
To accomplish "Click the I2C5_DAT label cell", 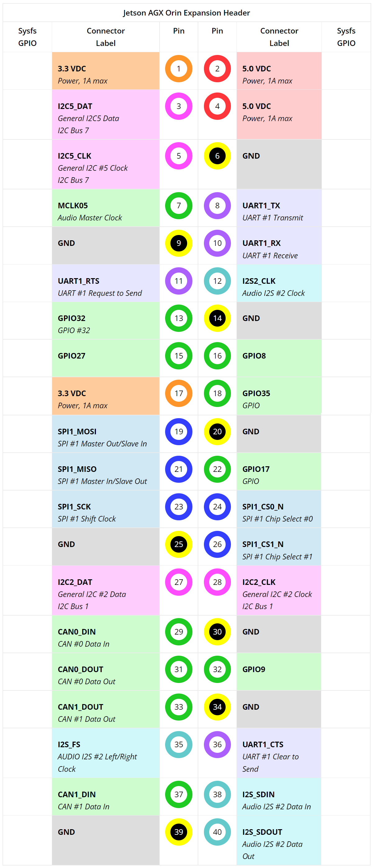I will pyautogui.click(x=106, y=115).
